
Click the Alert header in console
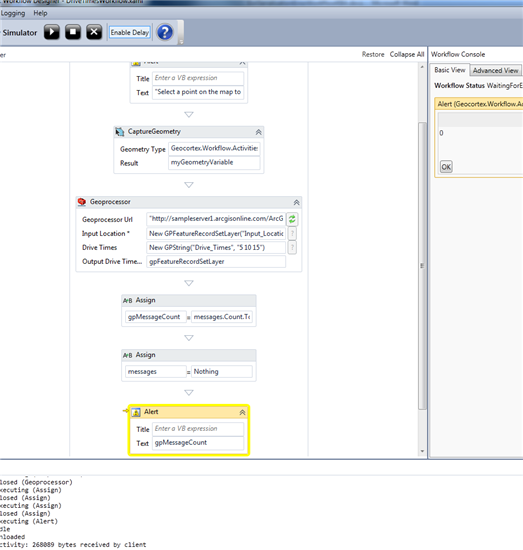pyautogui.click(x=479, y=104)
